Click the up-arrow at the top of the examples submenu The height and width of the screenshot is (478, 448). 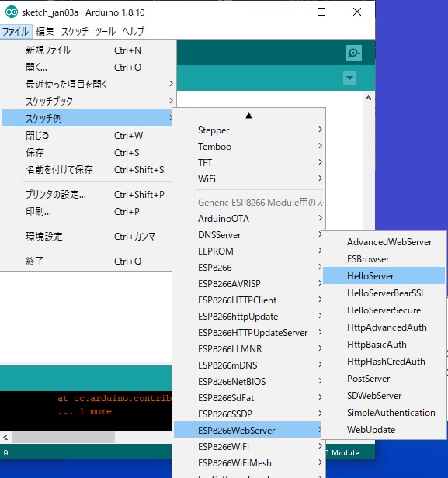point(249,116)
